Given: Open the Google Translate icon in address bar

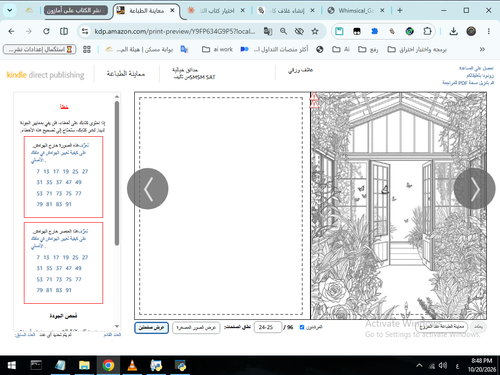Looking at the screenshot, I should point(268,31).
